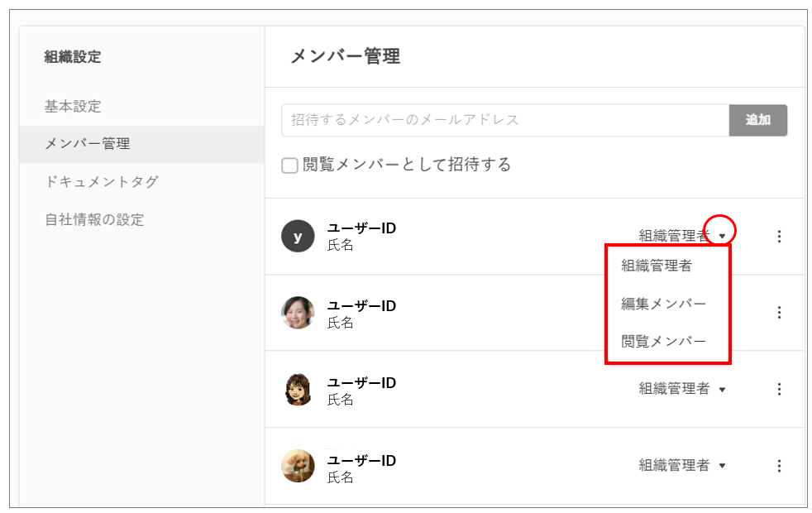Image resolution: width=812 pixels, height=513 pixels.
Task: Enable 閲覧メンバーとして招待する checkbox
Action: point(289,165)
